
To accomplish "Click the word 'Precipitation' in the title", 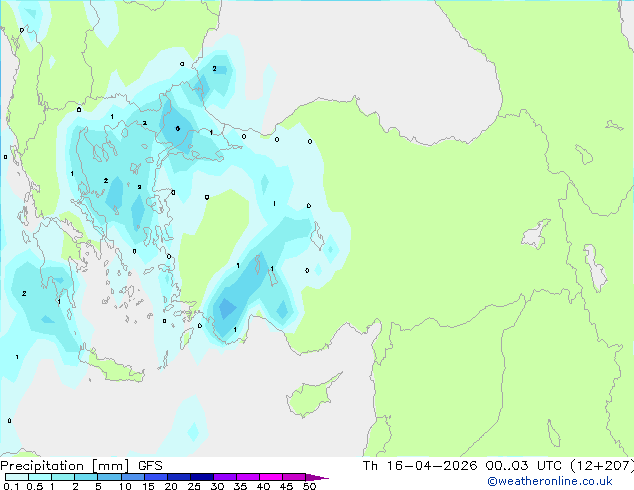I will coord(42,466).
